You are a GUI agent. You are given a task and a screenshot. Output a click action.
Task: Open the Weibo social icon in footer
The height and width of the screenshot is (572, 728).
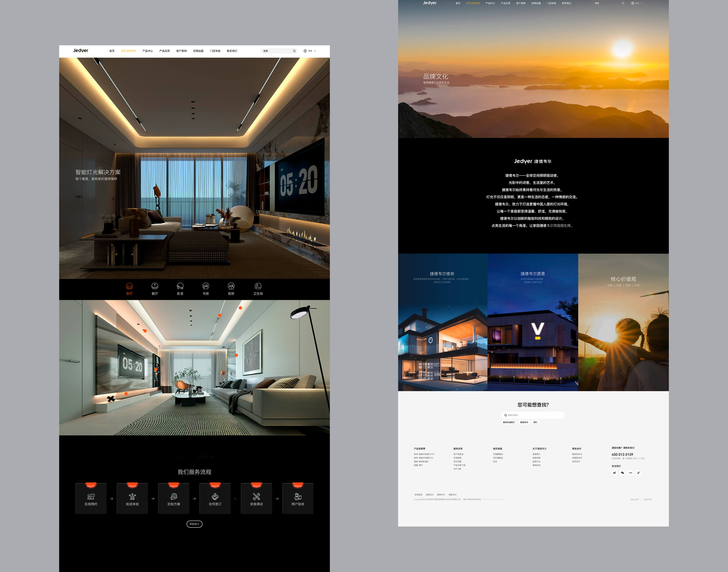[x=614, y=473]
